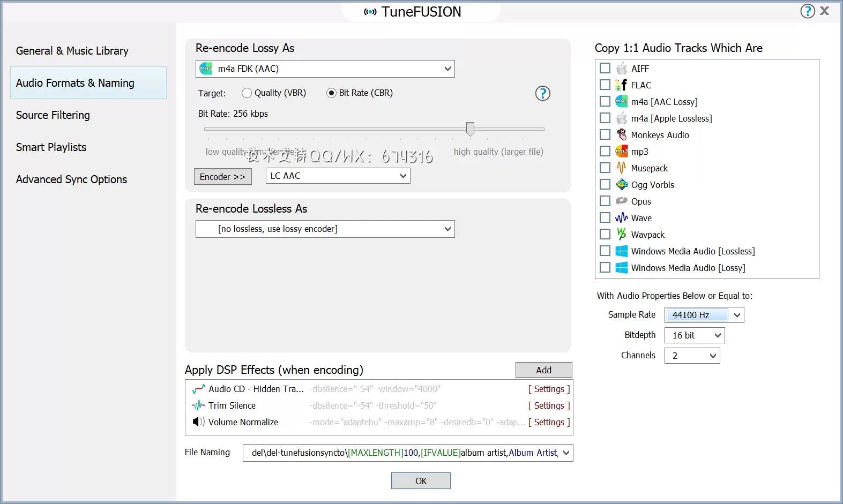Check the mp3 copy checkbox
This screenshot has height=504, width=843.
605,151
